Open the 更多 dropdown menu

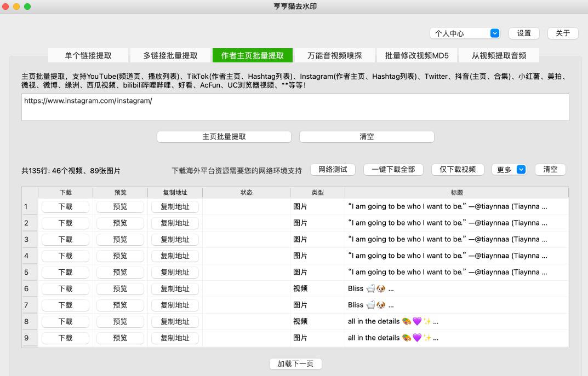pos(509,170)
